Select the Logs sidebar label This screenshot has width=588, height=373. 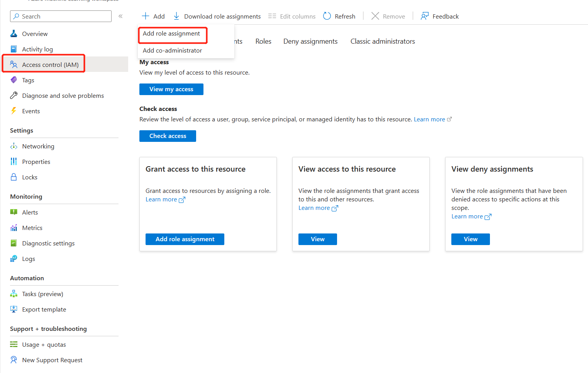(x=29, y=259)
